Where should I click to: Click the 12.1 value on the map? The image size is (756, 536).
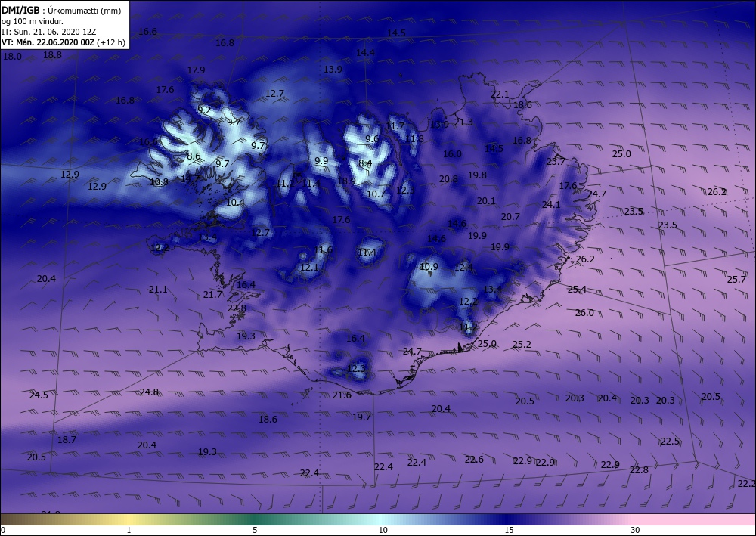[309, 267]
